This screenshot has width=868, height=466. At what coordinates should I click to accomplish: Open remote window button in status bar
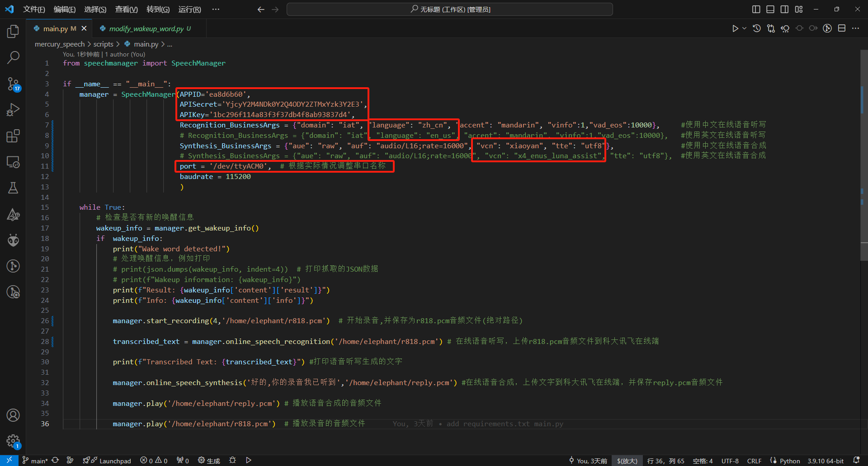tap(9, 460)
